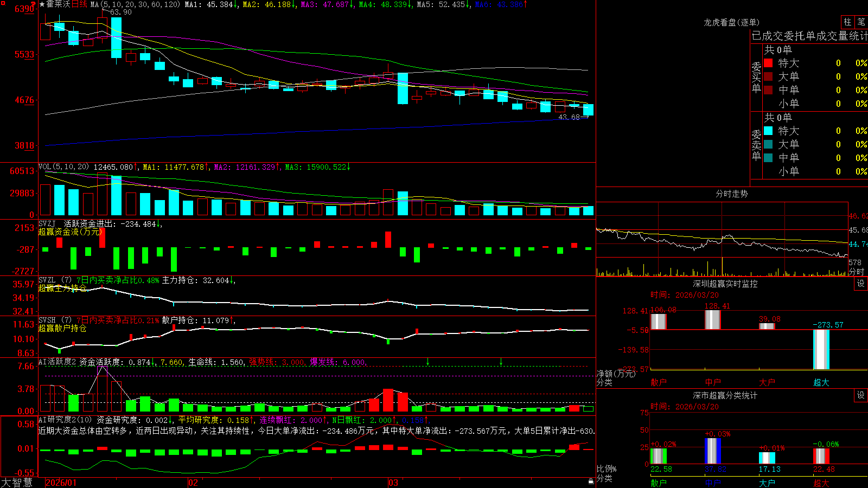Click the 超赢资金流(万元) label
This screenshot has width=868, height=488.
pos(70,232)
